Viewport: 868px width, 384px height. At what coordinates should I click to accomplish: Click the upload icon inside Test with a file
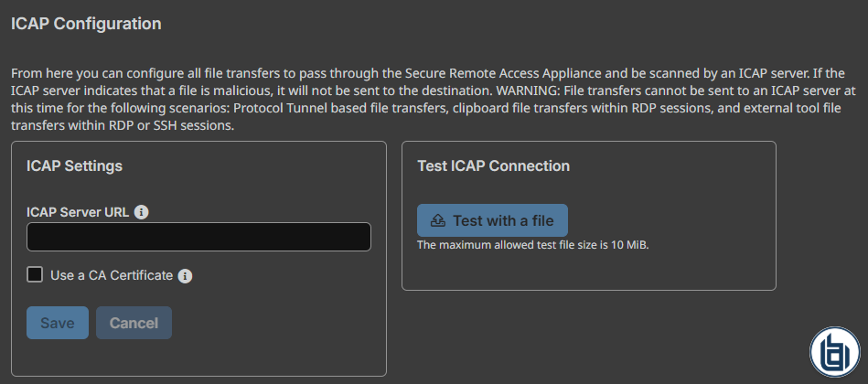pos(438,220)
